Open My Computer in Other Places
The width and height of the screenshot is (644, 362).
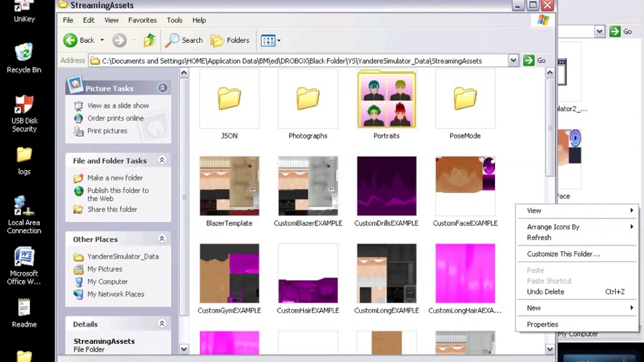tap(107, 282)
